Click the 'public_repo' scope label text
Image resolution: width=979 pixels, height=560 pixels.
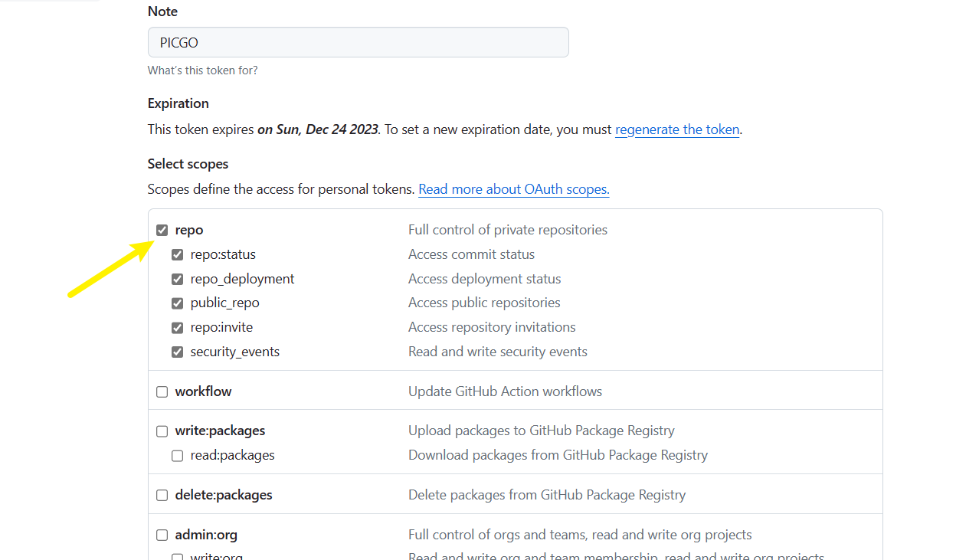[x=224, y=303]
